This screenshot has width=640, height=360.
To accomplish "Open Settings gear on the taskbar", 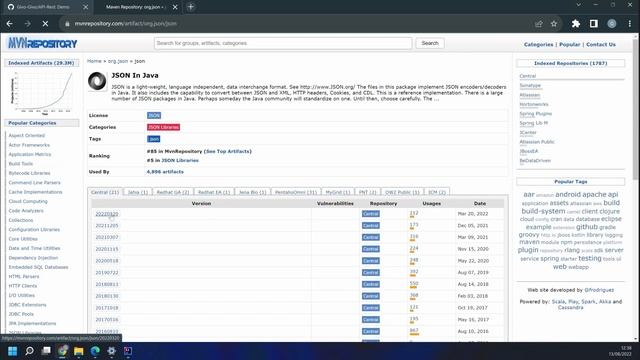I will point(111,351).
